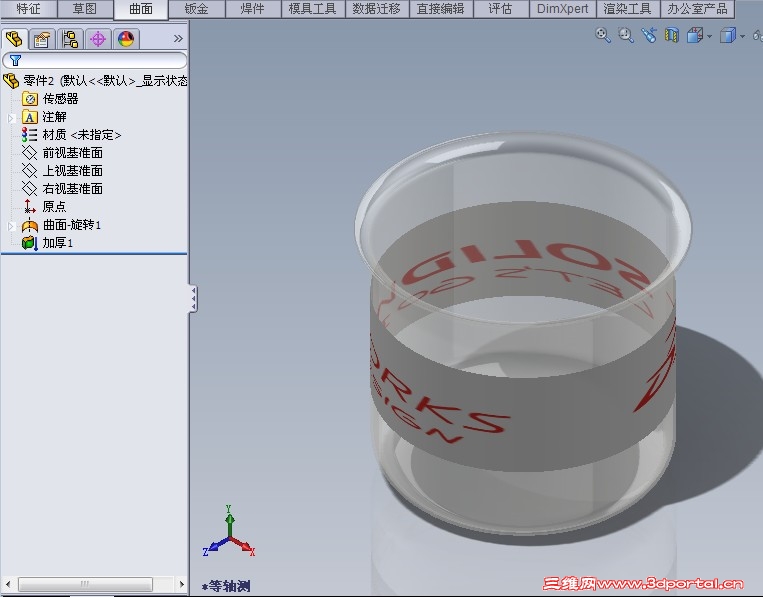Screen dimensions: 763x597
Task: Expand more manager tabs chevron
Action: point(178,38)
